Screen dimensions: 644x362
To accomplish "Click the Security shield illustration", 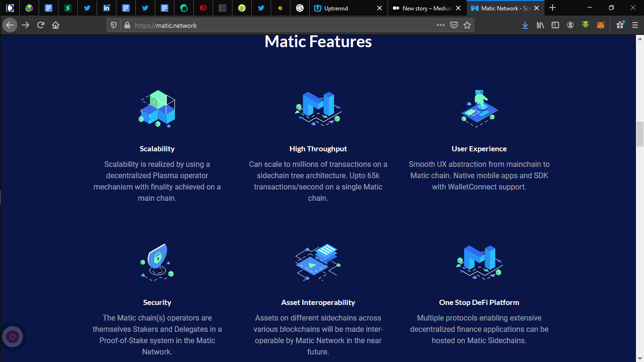I will pyautogui.click(x=157, y=262).
